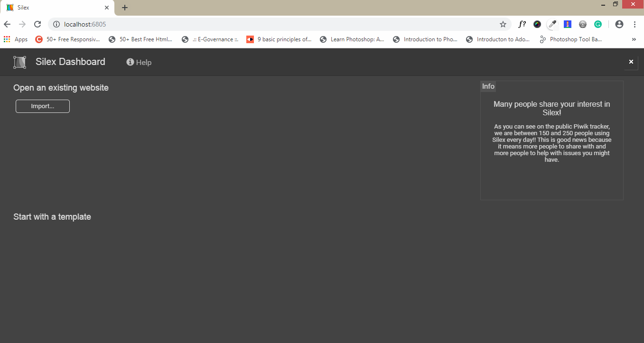This screenshot has width=644, height=343.
Task: Click the Info tab on the panel
Action: pos(488,86)
